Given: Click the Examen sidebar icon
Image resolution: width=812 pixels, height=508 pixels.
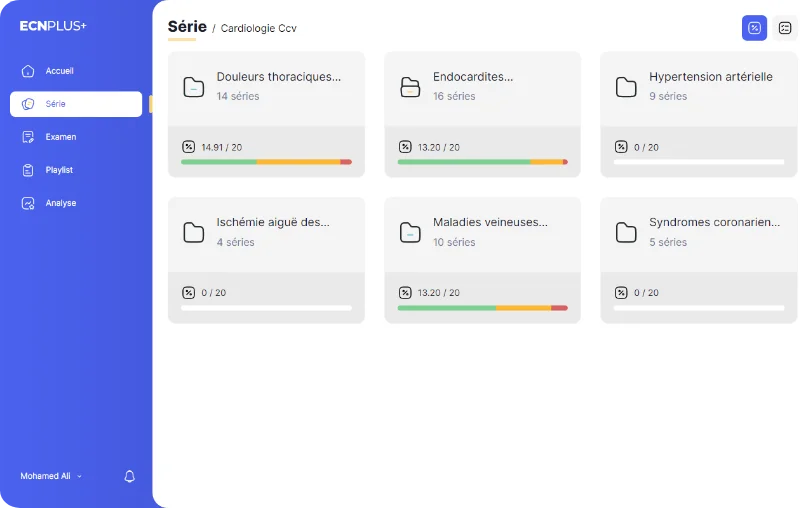Looking at the screenshot, I should tap(28, 137).
